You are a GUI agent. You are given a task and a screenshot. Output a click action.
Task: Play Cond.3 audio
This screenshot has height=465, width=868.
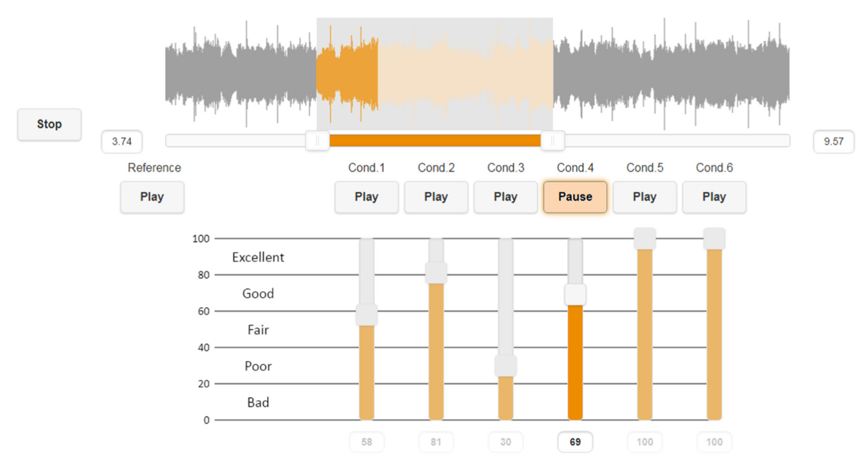(x=505, y=197)
